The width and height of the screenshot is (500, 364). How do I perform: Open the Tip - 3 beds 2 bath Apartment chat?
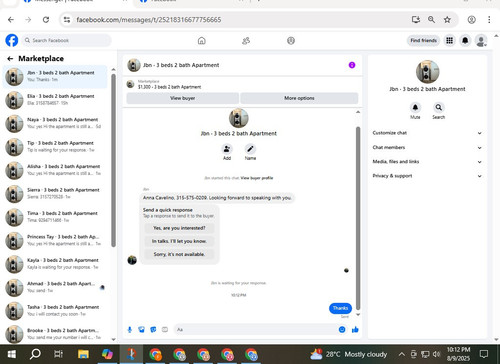(x=55, y=147)
